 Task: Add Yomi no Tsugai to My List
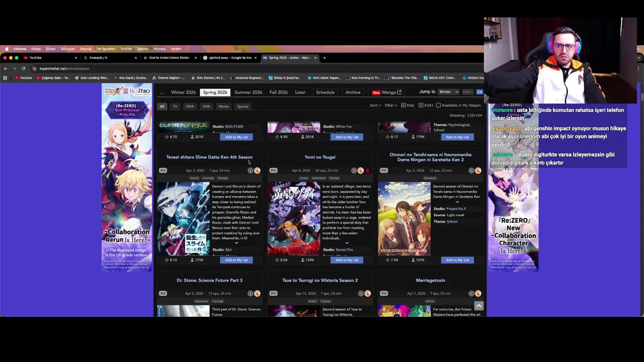coord(347,260)
